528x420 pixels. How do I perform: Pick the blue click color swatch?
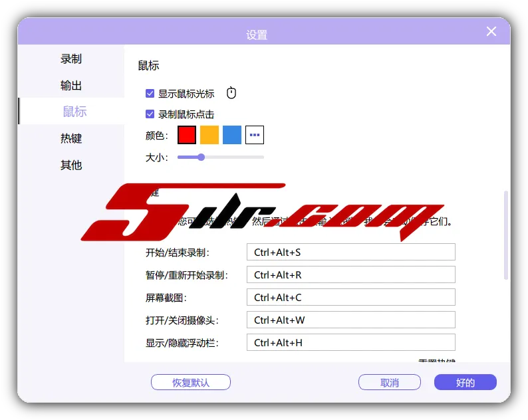[x=232, y=135]
